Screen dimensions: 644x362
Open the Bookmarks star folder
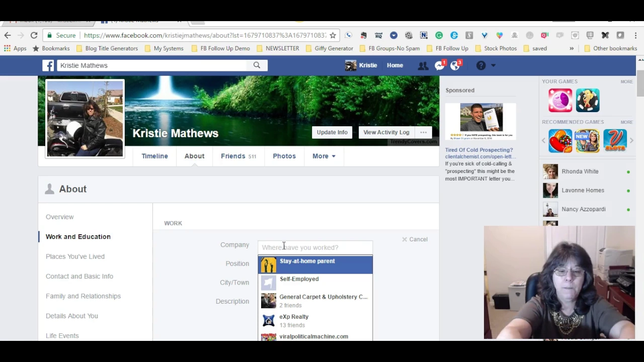(51, 48)
